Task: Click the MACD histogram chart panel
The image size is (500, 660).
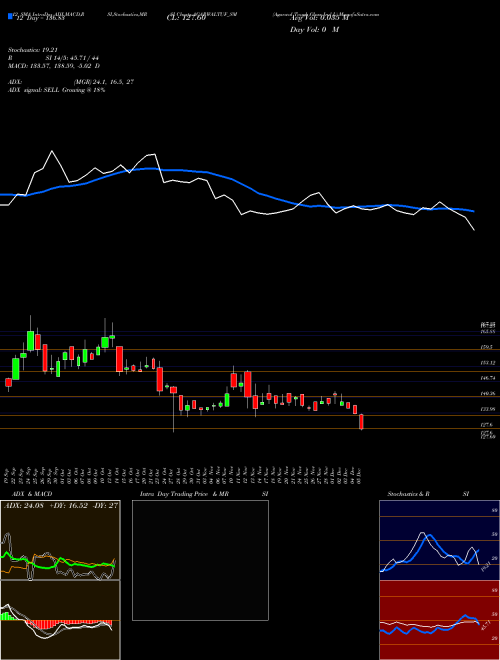Action: (x=60, y=620)
